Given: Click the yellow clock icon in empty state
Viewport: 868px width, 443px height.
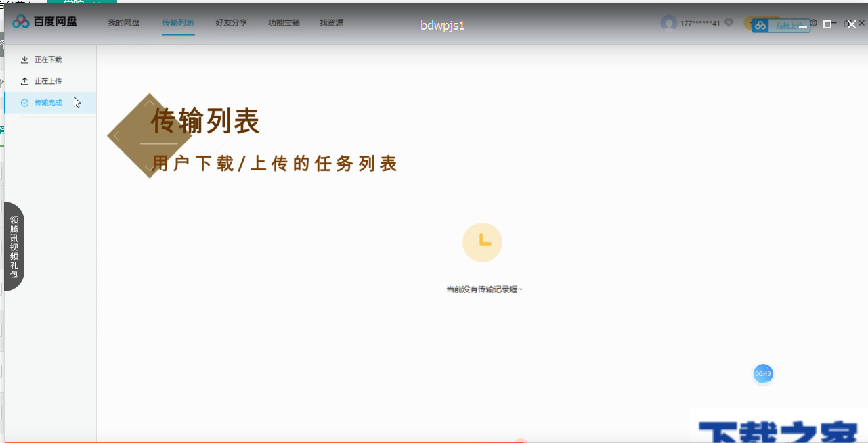Looking at the screenshot, I should (482, 242).
